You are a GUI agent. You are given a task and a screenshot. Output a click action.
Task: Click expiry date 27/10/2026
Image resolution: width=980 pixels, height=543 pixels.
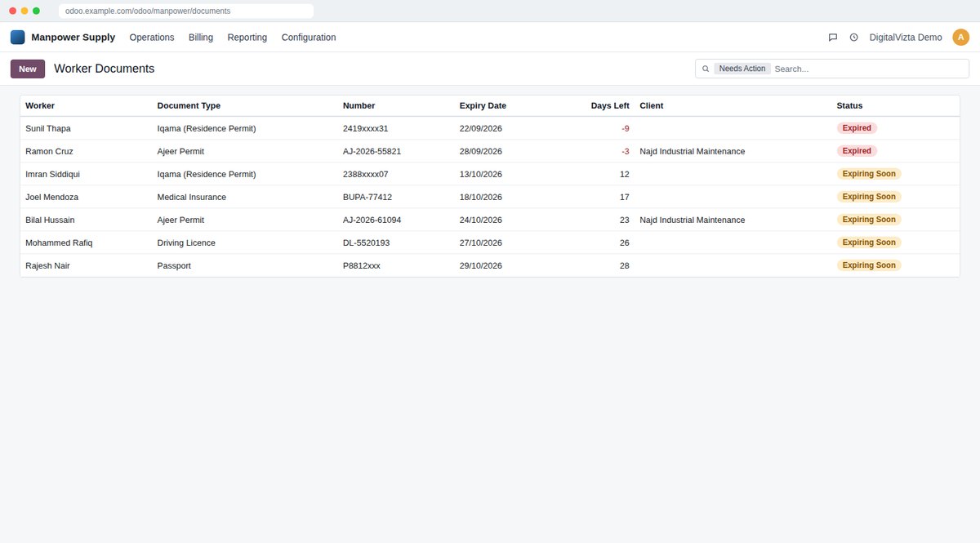pyautogui.click(x=481, y=243)
